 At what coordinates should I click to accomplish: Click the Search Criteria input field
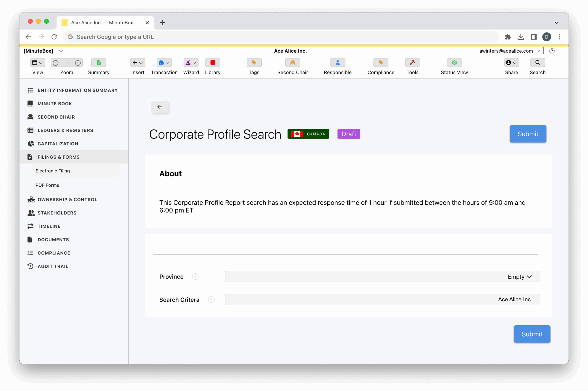pyautogui.click(x=382, y=300)
